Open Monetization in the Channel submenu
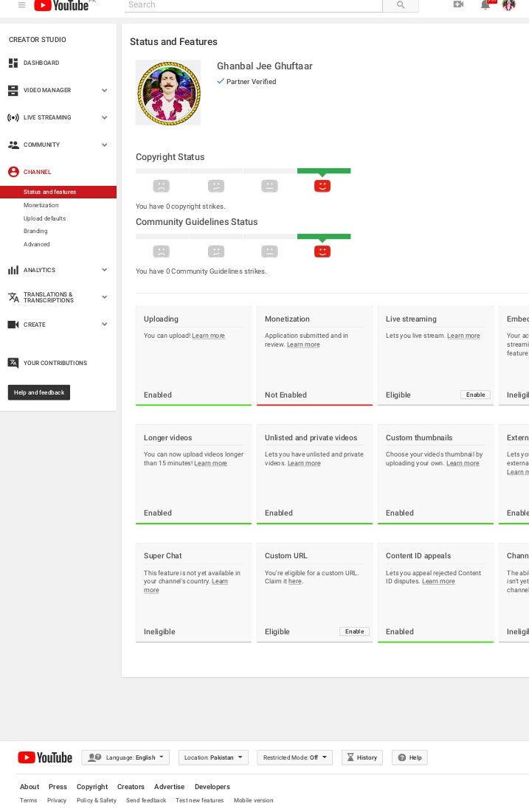 pyautogui.click(x=41, y=206)
